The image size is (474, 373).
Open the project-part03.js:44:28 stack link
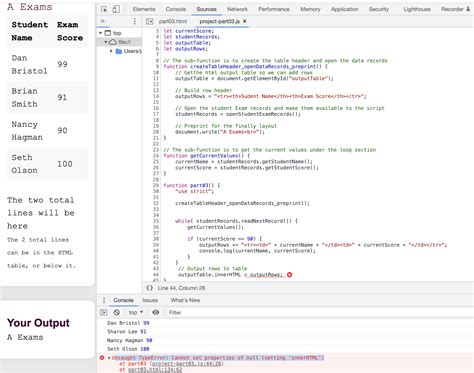[186, 364]
